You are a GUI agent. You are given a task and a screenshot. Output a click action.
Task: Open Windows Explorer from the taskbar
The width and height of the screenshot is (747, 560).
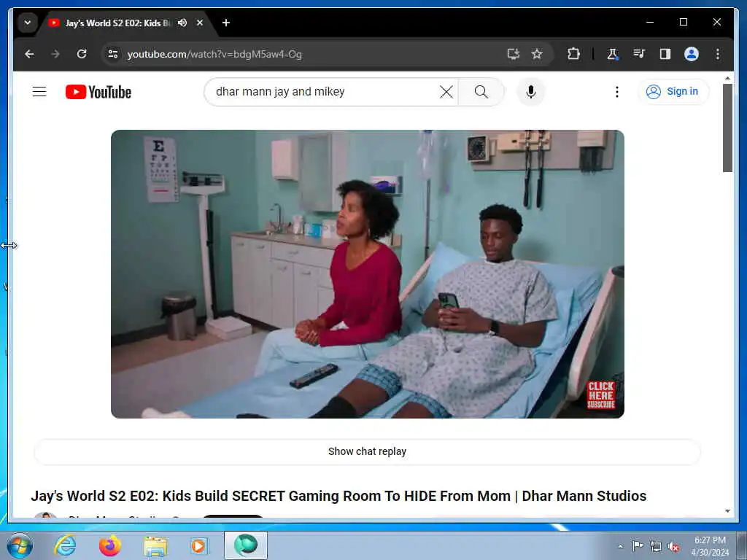(155, 545)
